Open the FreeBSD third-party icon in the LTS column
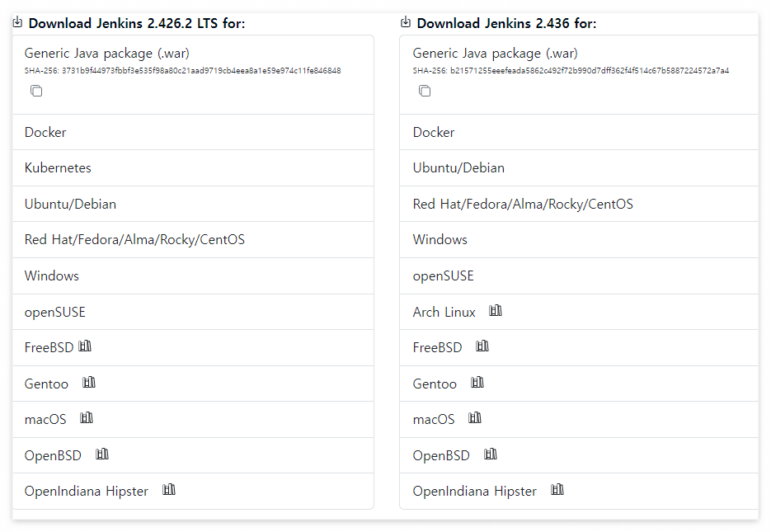This screenshot has width=771, height=532. (85, 346)
